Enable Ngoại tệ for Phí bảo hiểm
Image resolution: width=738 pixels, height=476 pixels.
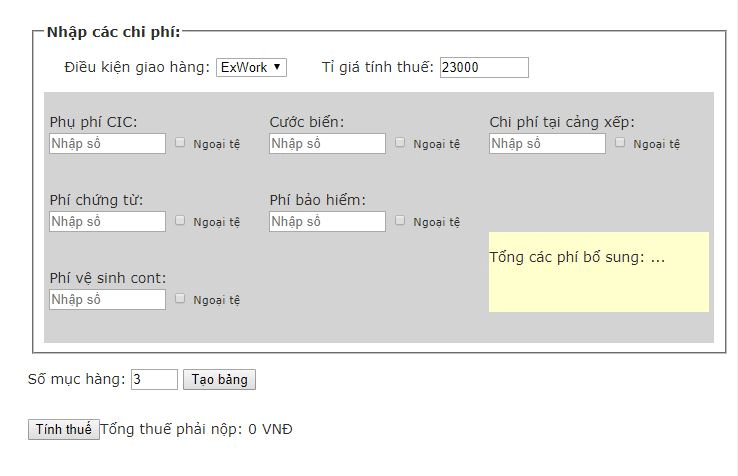401,221
